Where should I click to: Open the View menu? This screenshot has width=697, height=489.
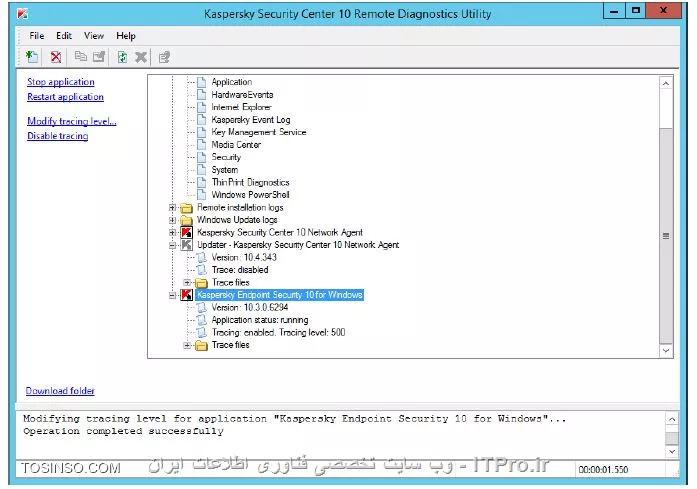click(94, 36)
